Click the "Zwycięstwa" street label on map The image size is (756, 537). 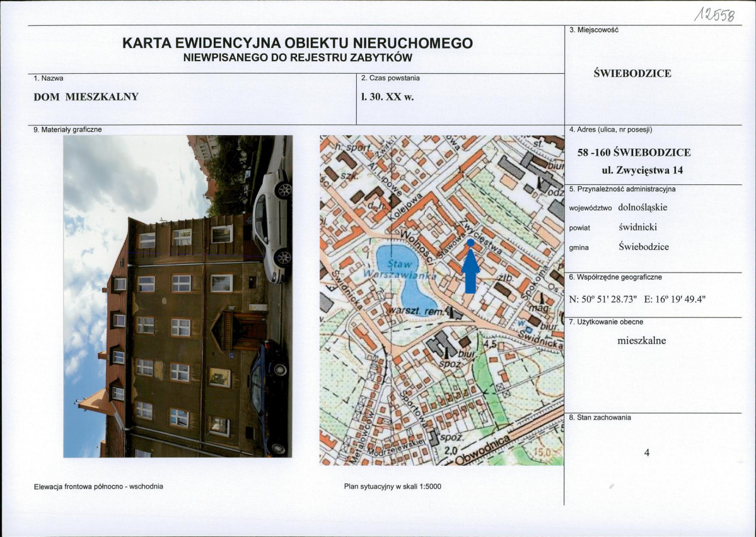click(x=480, y=235)
